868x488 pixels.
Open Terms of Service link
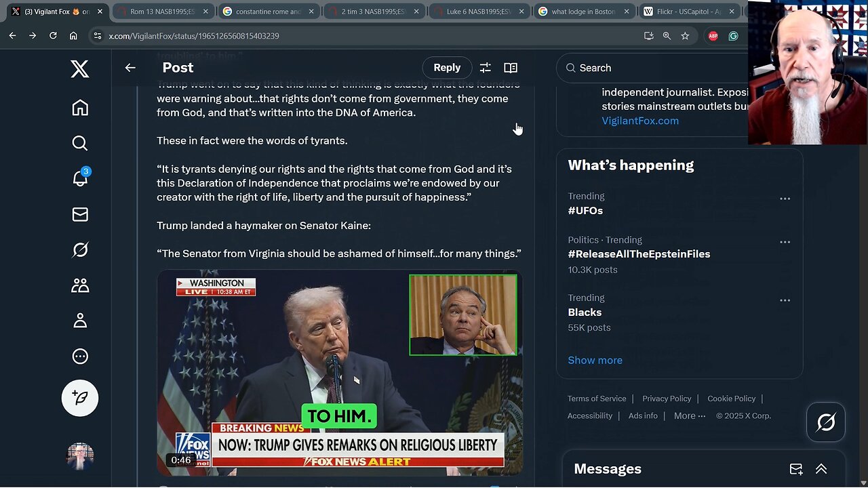597,399
